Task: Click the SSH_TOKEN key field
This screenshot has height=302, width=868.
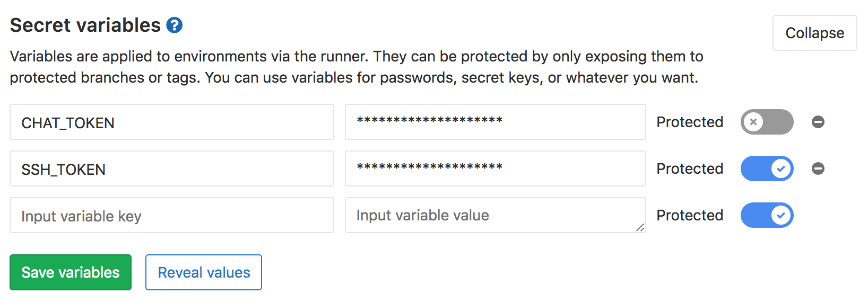Action: click(171, 169)
